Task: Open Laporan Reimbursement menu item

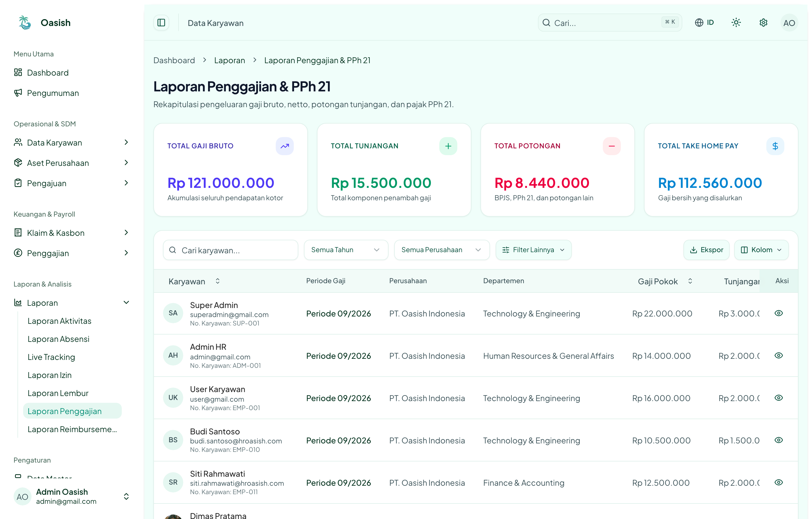Action: 72,429
